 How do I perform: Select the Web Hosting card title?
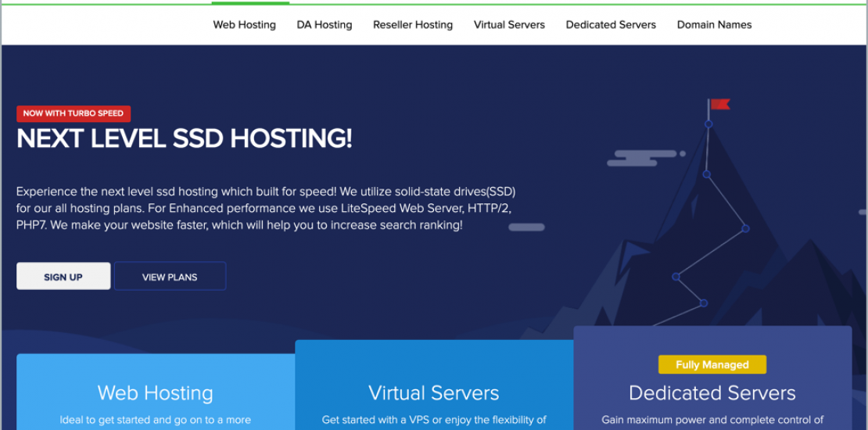[x=155, y=392]
